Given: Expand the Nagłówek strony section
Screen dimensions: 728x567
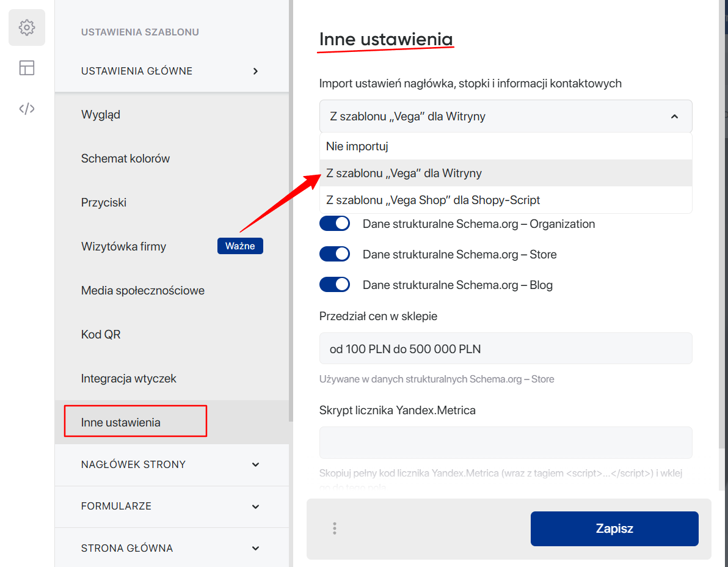Looking at the screenshot, I should (x=255, y=464).
